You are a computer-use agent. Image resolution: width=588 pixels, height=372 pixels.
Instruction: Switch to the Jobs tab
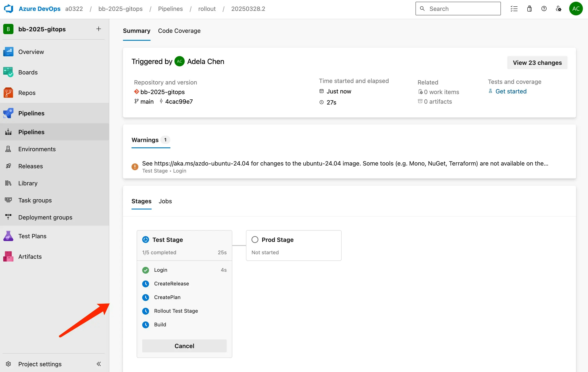click(x=165, y=201)
